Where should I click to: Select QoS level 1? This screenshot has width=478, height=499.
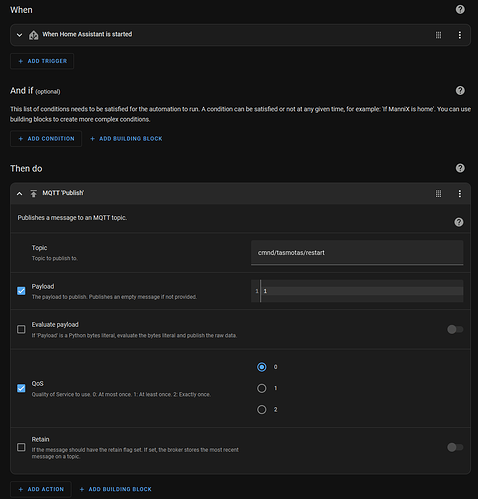click(262, 388)
